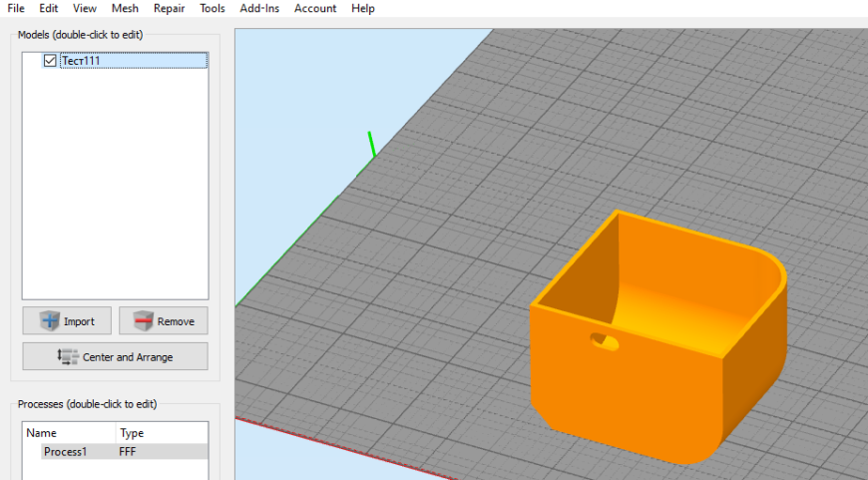Image resolution: width=868 pixels, height=480 pixels.
Task: Open the View menu
Action: (x=84, y=8)
